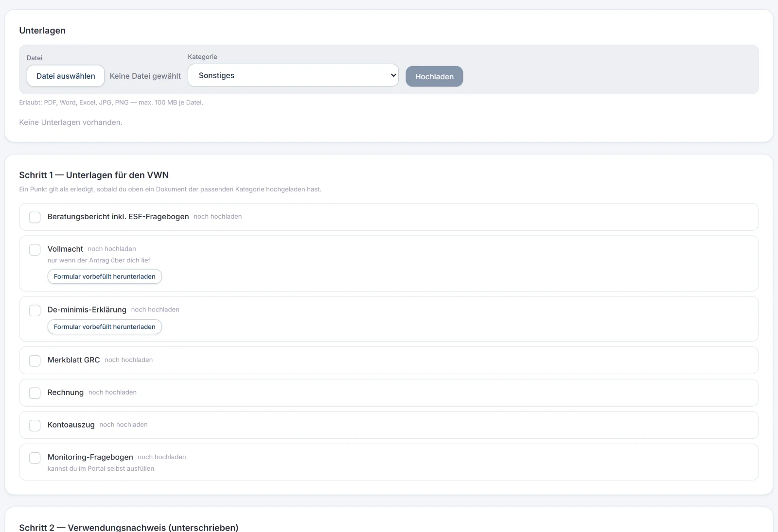Click the 'Schritt 2 — Verwendungsnachweis' heading
Viewport: 778px width, 532px height.
pos(129,527)
